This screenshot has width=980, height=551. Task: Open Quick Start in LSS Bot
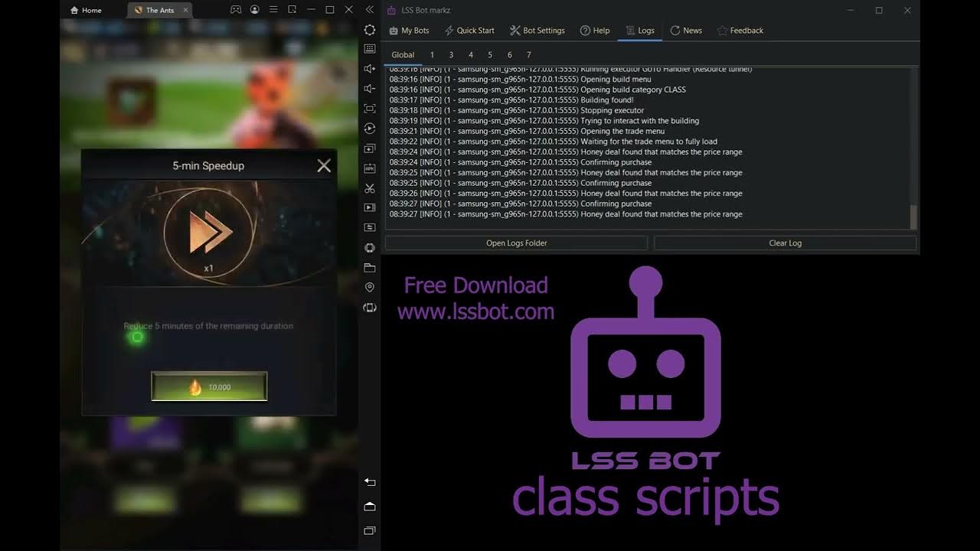coord(469,31)
